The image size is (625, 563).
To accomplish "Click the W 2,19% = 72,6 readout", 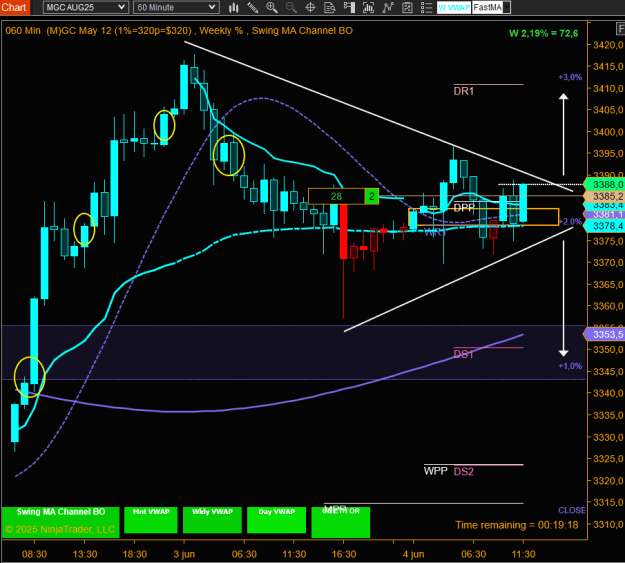I will 543,33.
